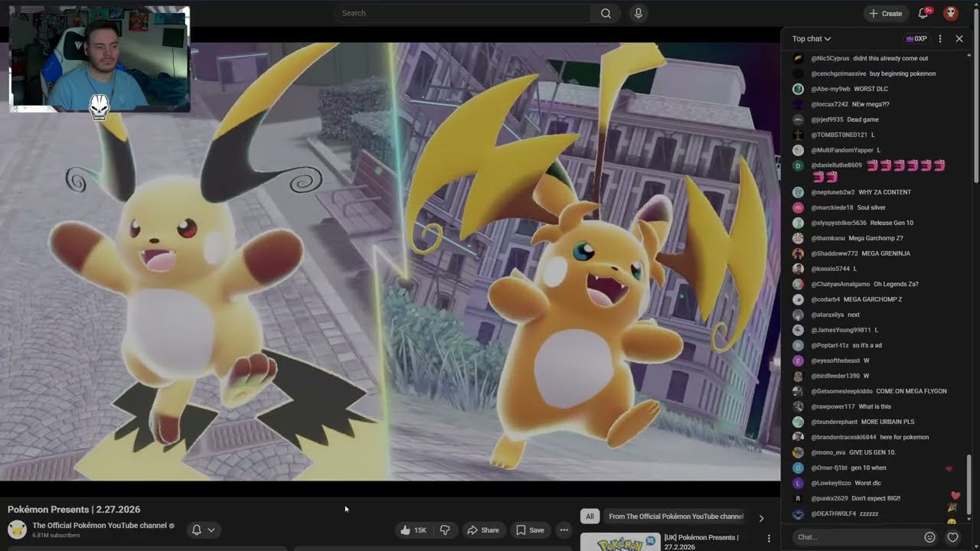This screenshot has height=551, width=980.
Task: Save video to a playlist
Action: [x=530, y=530]
